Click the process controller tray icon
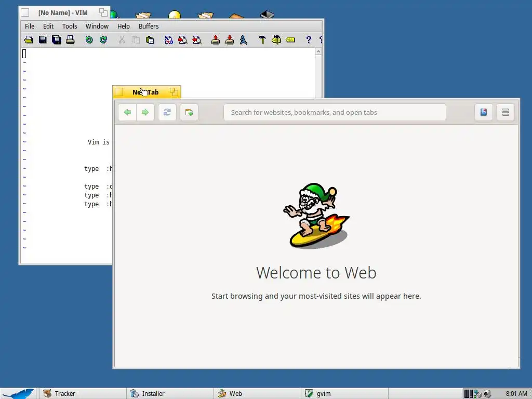Viewport: 532px width, 399px height. point(468,394)
